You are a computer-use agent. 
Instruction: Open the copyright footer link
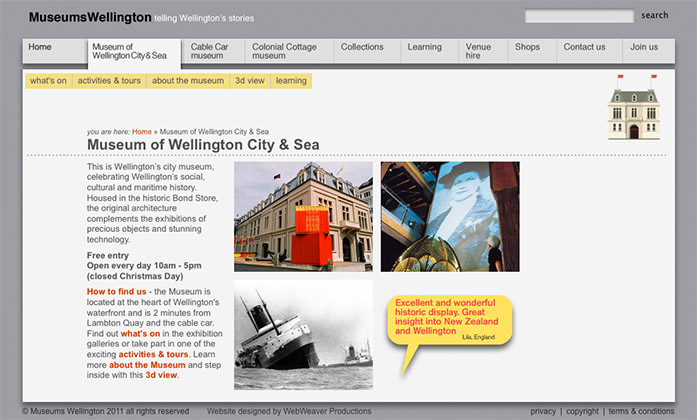coord(582,412)
